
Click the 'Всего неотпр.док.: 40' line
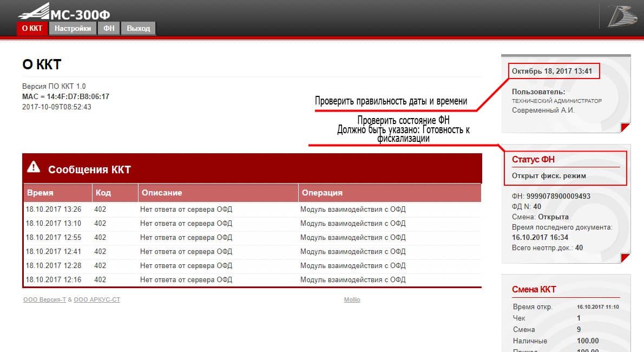click(548, 247)
